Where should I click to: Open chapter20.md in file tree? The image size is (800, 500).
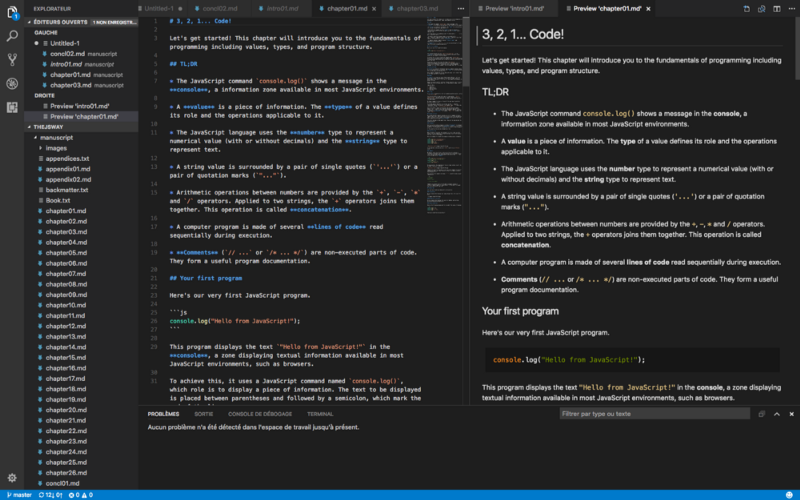click(81, 410)
